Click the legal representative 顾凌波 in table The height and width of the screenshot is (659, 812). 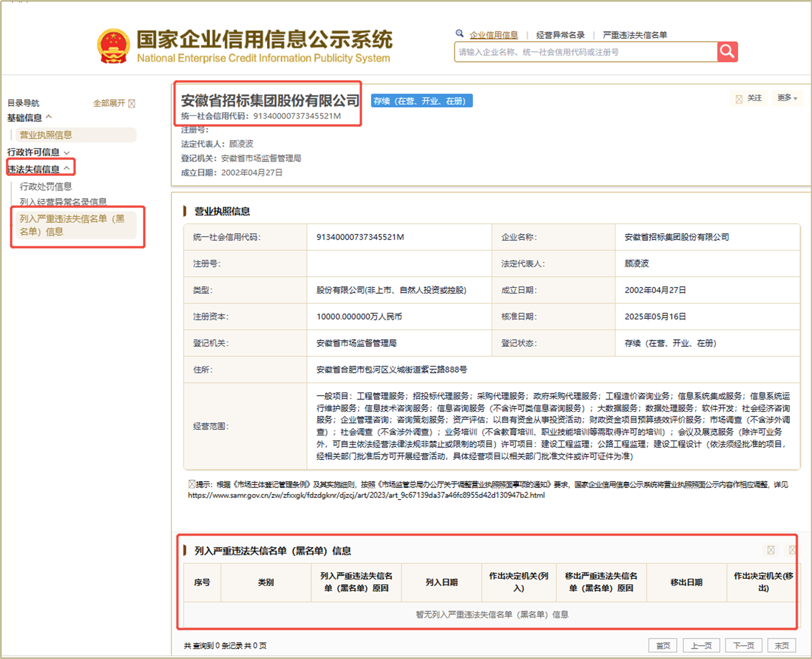tap(637, 263)
